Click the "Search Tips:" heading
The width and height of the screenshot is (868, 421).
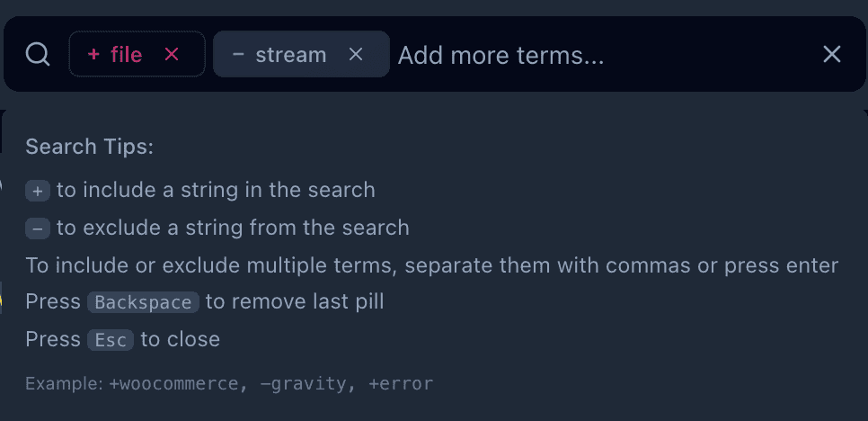point(90,147)
